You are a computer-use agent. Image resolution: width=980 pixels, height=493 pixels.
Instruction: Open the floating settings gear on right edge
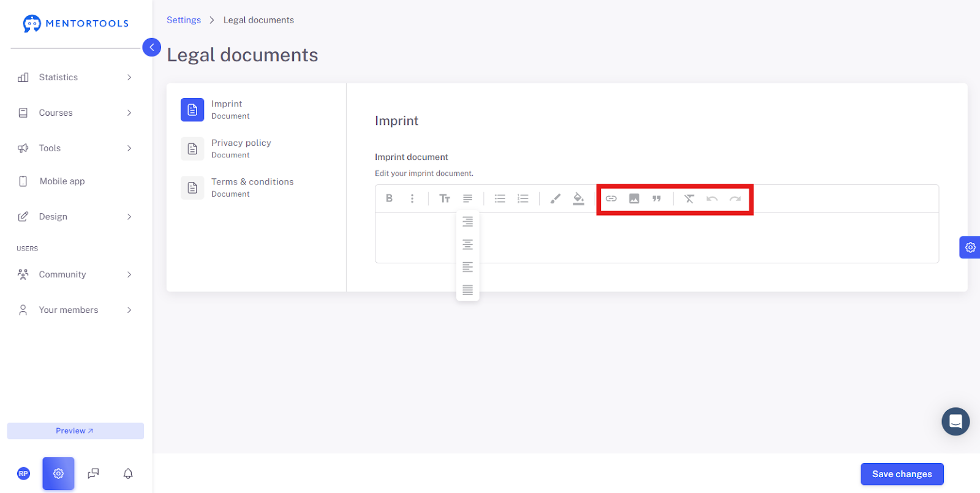(x=970, y=247)
